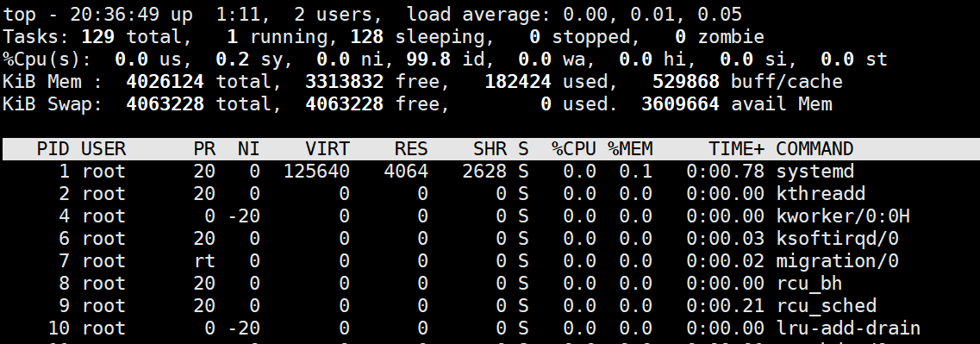980x344 pixels.
Task: Click the PID column header
Action: [53, 149]
